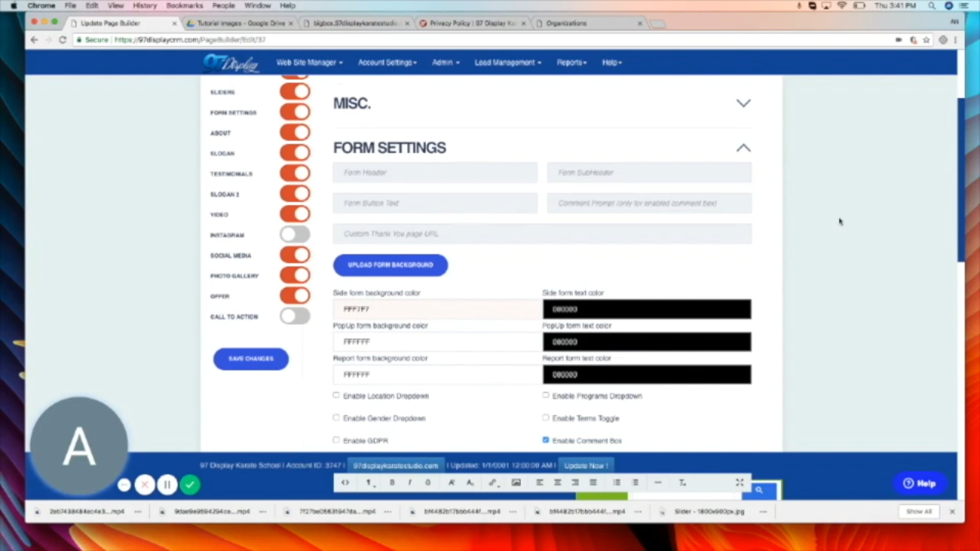The image size is (980, 551).
Task: Check Enable GDPR checkbox
Action: pyautogui.click(x=336, y=440)
